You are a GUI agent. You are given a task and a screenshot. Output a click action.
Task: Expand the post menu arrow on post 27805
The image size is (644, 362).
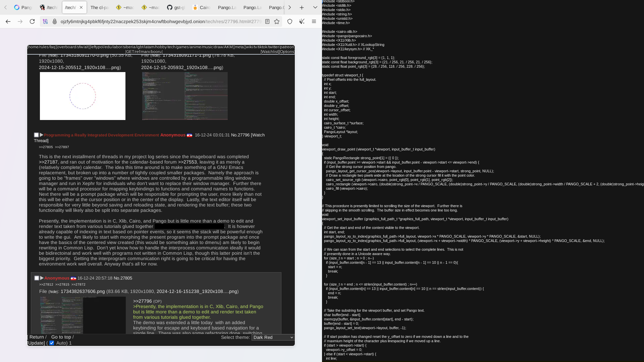pos(42,278)
